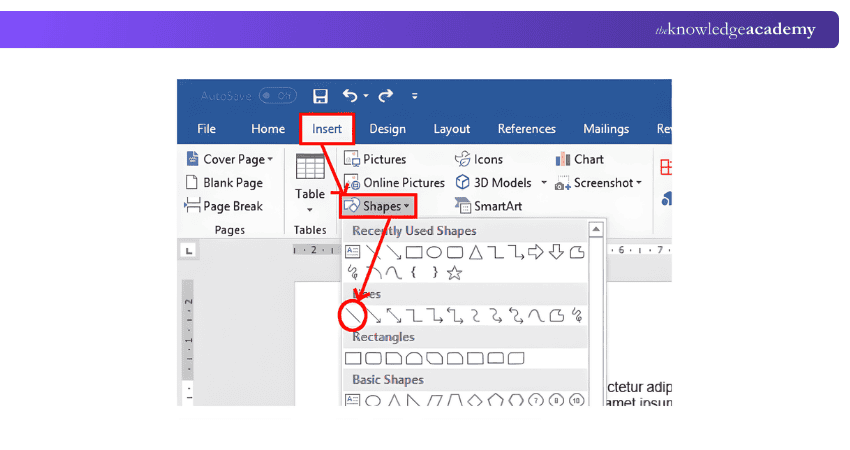850x450 pixels.
Task: Insert a SmartArt graphic
Action: point(488,206)
